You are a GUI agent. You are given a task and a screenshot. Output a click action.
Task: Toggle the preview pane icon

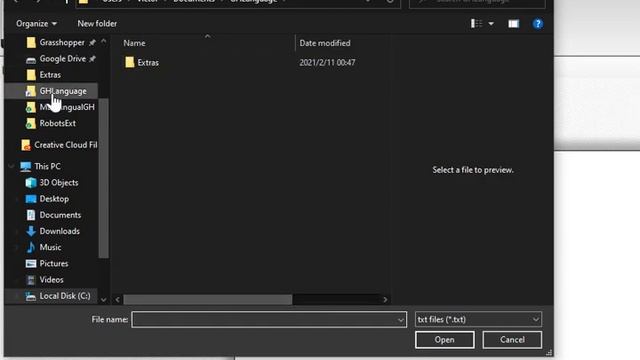pyautogui.click(x=513, y=24)
